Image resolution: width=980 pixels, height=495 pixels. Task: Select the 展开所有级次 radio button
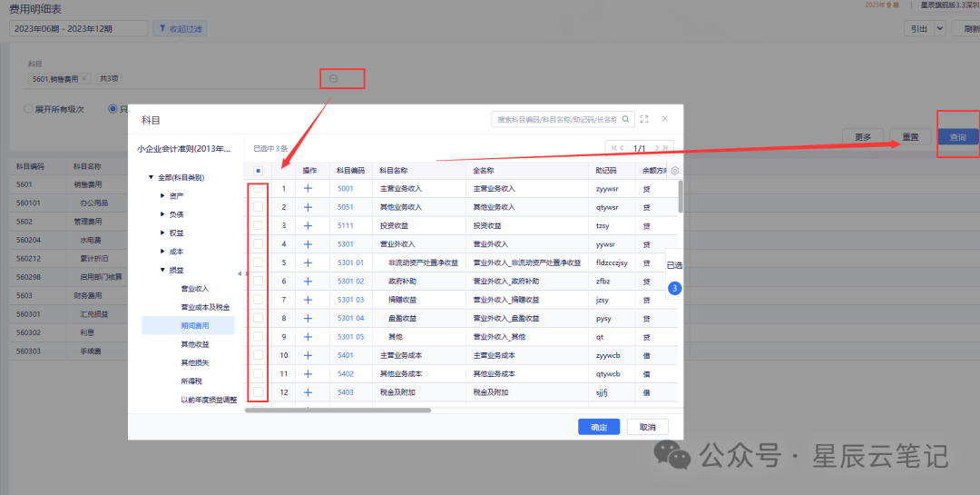28,109
